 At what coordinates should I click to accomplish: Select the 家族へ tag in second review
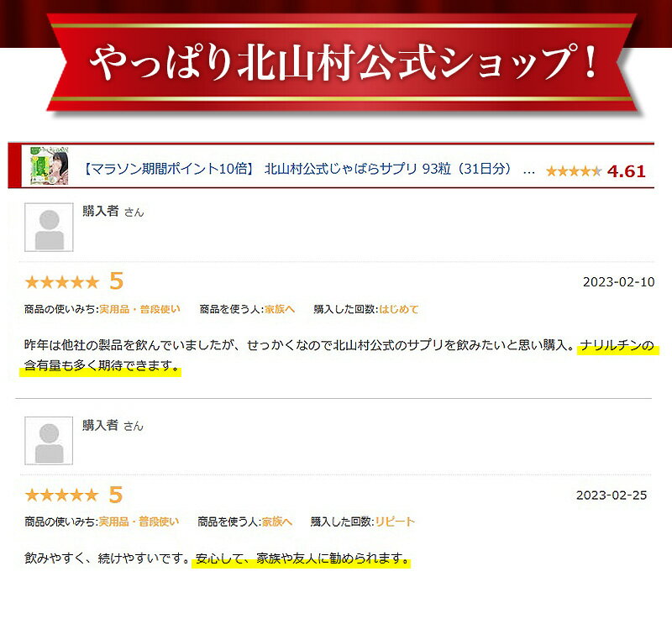coord(277,522)
